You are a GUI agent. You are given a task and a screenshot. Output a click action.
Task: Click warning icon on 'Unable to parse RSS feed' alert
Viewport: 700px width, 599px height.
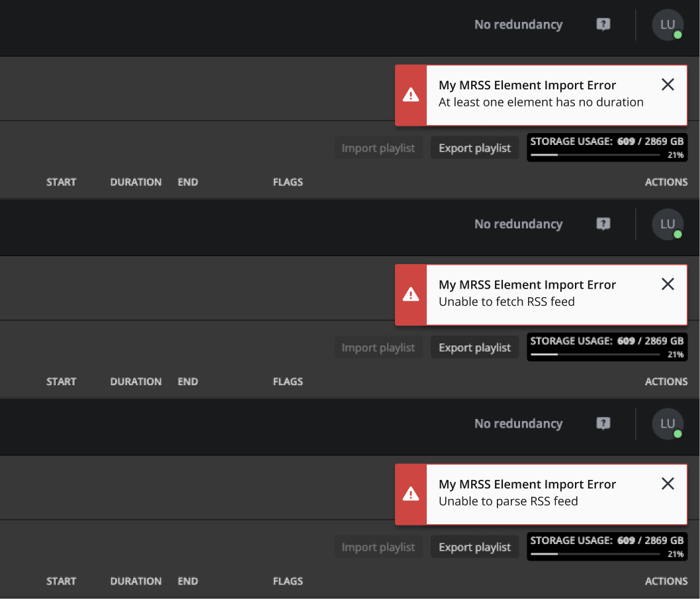click(x=411, y=494)
